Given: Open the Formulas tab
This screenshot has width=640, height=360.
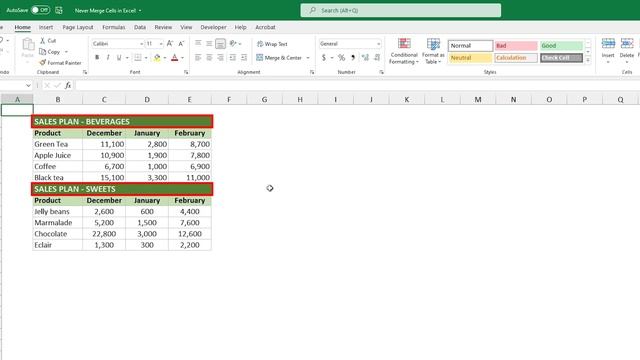Looking at the screenshot, I should tap(113, 27).
